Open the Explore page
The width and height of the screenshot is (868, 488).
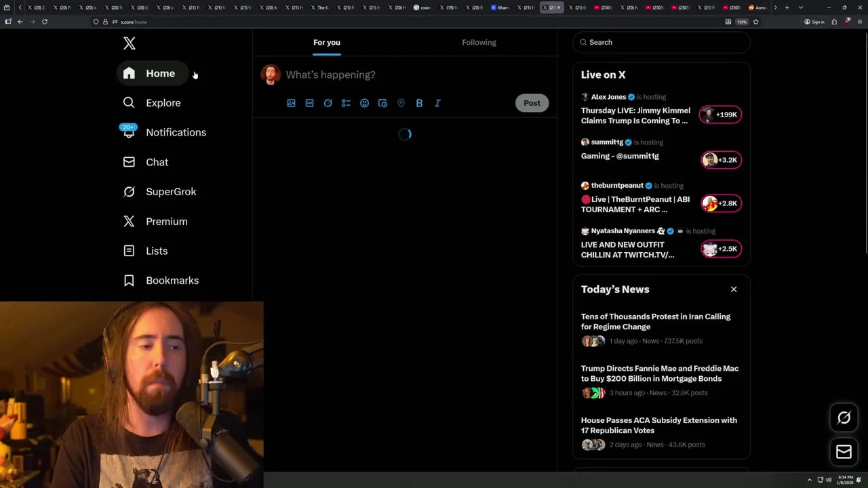[x=152, y=103]
